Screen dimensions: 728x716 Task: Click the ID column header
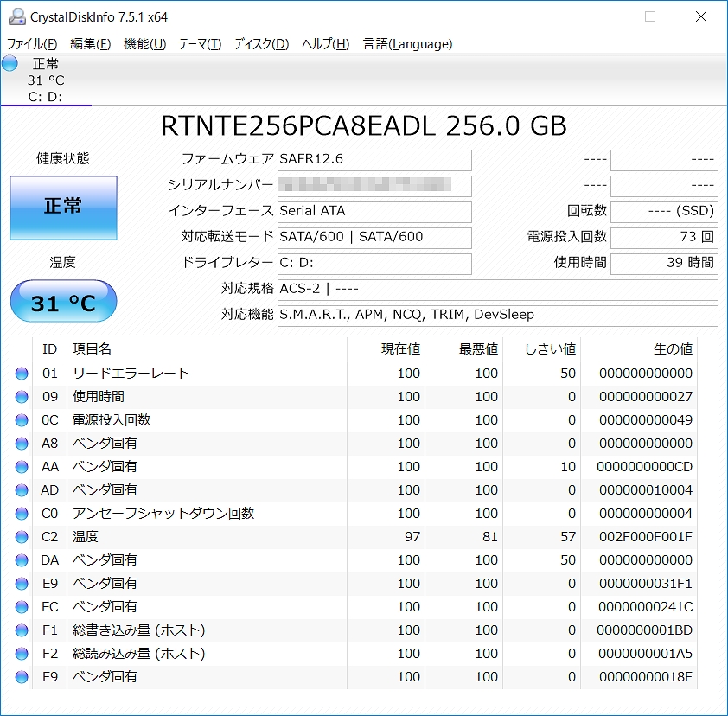(x=49, y=349)
